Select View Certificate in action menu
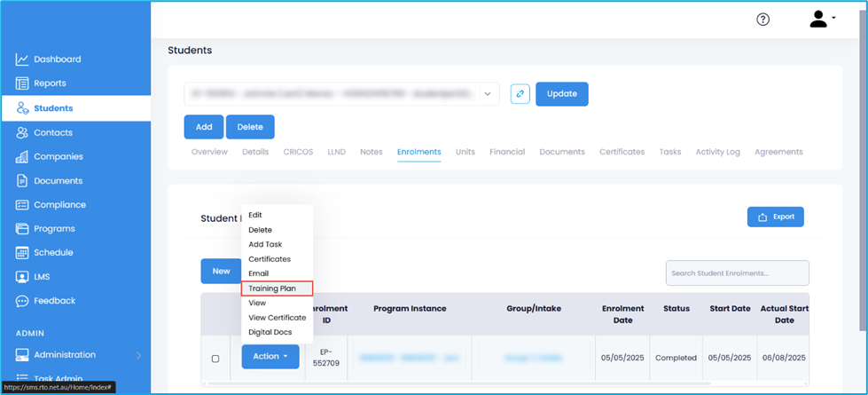Viewport: 868px width, 395px height. pos(277,318)
